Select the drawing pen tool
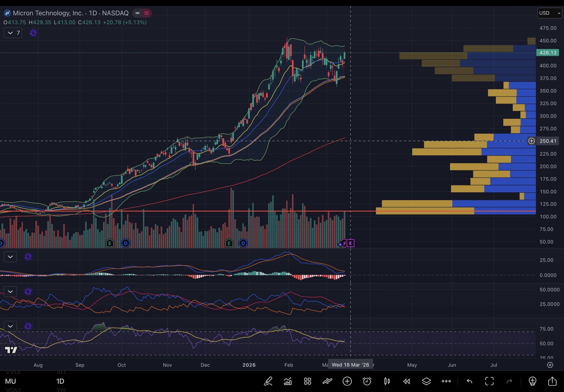The width and height of the screenshot is (564, 392). coord(268,381)
